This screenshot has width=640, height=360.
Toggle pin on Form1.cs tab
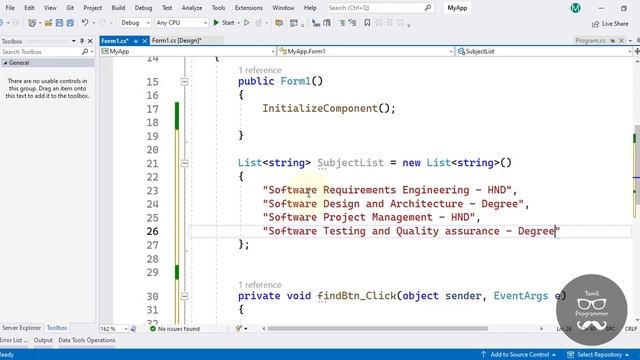click(136, 41)
